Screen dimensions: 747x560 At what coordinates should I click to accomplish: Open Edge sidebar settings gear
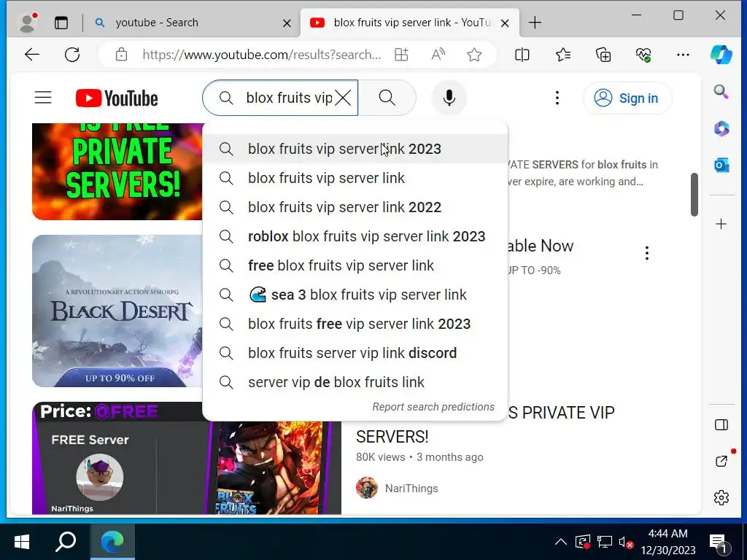click(x=721, y=497)
